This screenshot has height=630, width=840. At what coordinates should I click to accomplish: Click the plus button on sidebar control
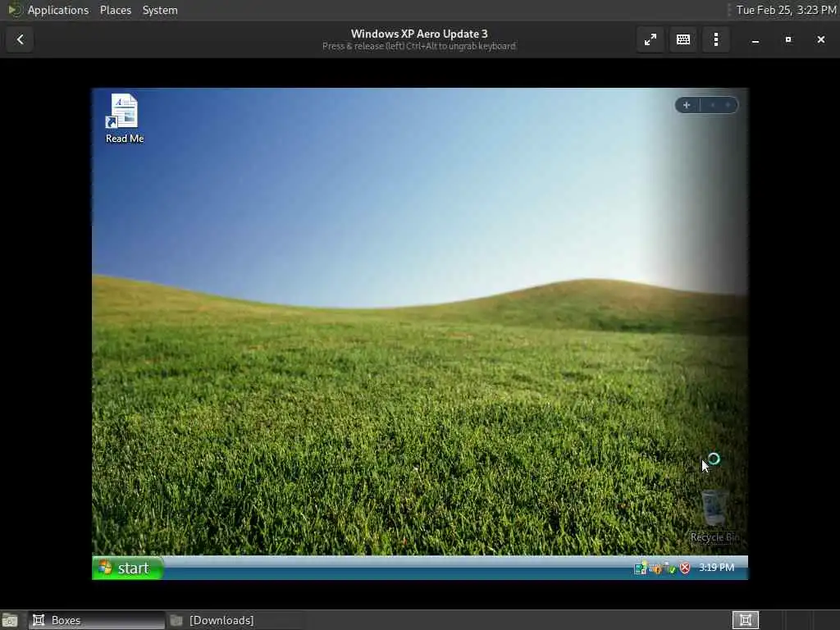pos(687,105)
